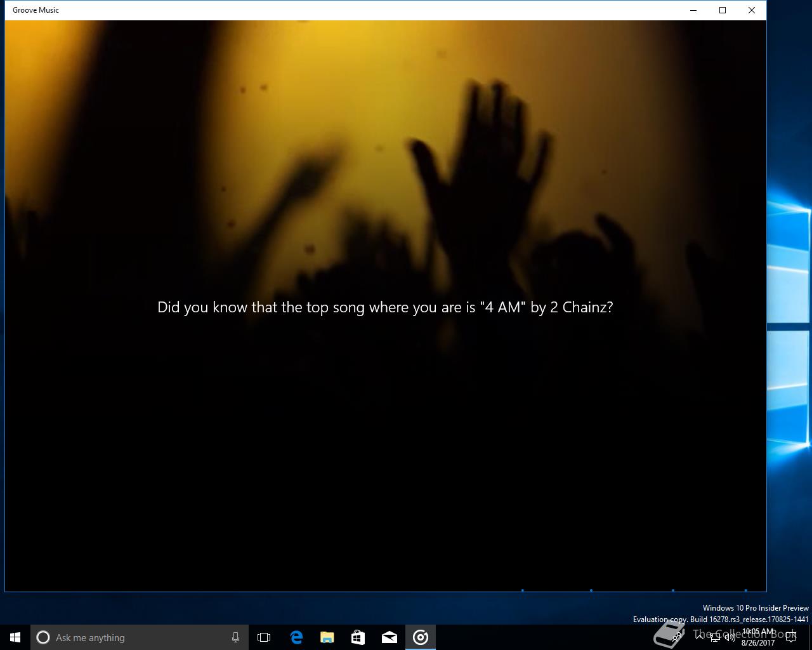Open the People icon in the tray
812x650 pixels.
pyautogui.click(x=678, y=637)
